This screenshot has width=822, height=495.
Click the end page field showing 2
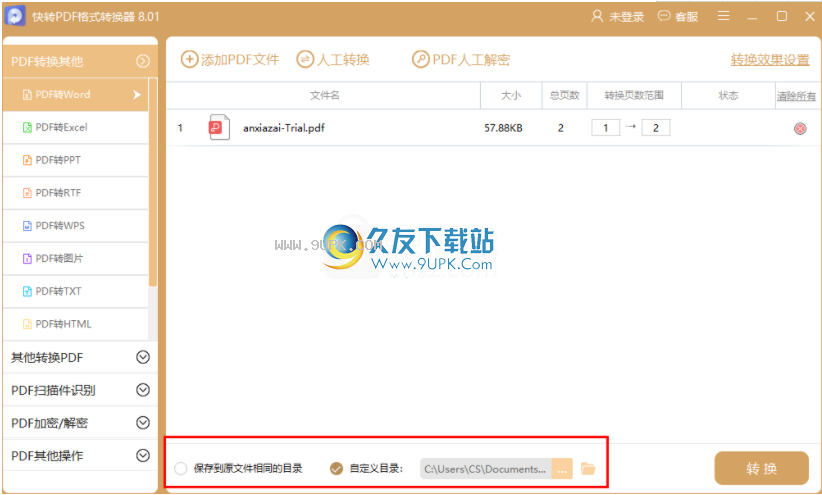coord(655,127)
